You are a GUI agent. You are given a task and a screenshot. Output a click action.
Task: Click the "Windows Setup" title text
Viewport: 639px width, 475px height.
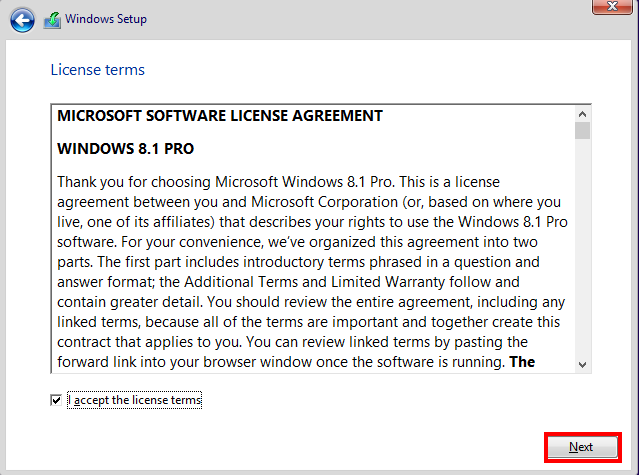point(106,19)
